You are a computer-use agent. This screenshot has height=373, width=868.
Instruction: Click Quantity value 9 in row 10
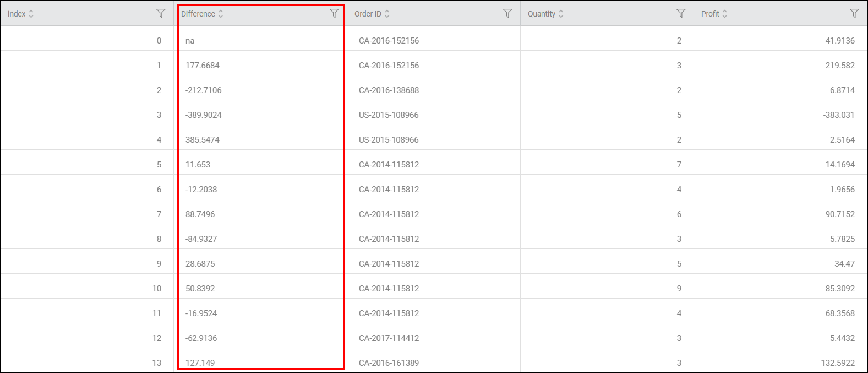679,289
